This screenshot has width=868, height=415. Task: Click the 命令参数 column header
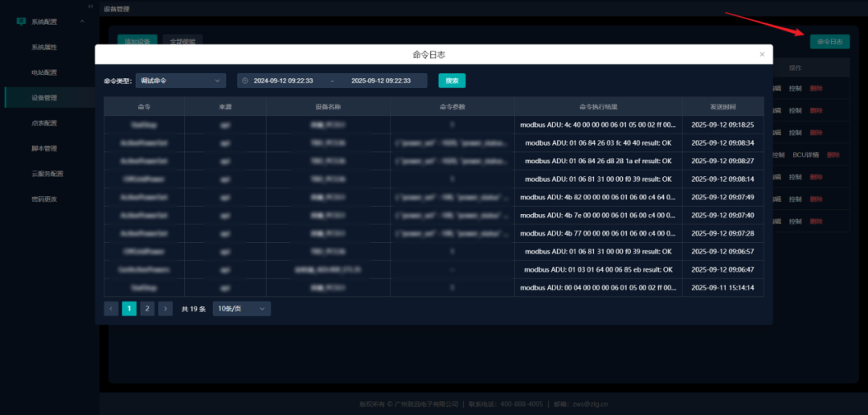coord(452,106)
